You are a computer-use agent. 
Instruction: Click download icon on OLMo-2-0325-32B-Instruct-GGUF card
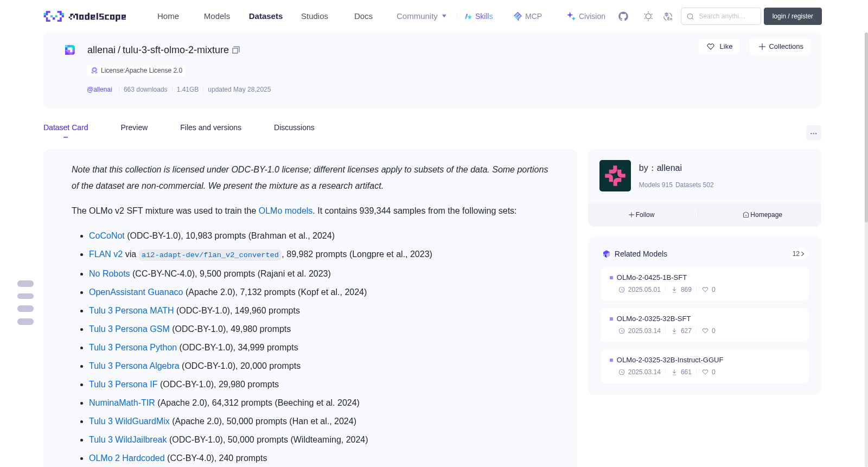(674, 372)
